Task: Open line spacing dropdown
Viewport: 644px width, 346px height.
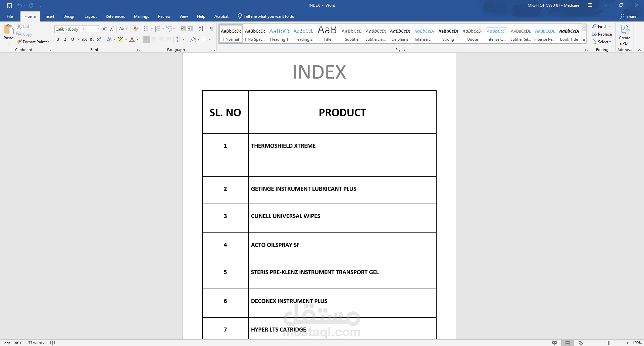Action: tap(180, 39)
